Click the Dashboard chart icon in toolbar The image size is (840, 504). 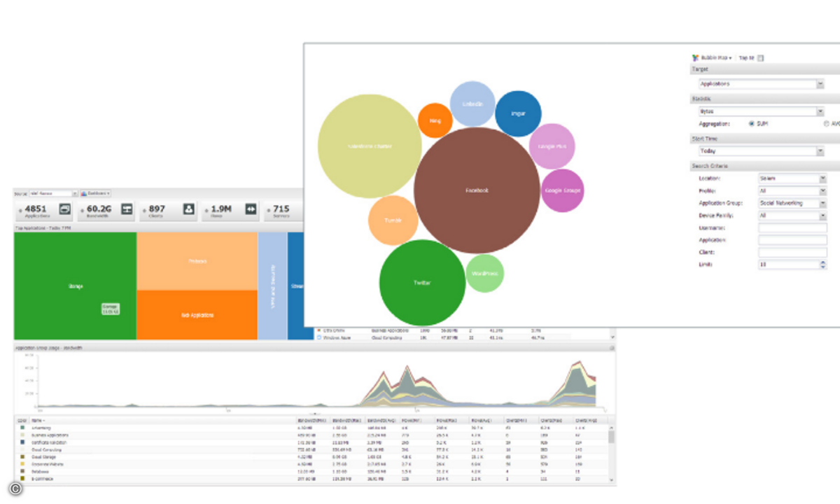[x=83, y=193]
